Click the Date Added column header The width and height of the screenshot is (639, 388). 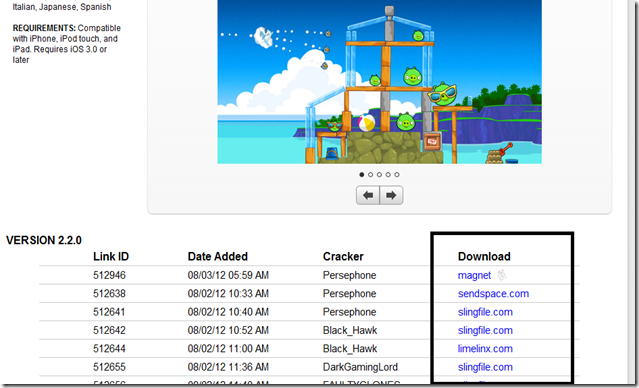coord(218,256)
